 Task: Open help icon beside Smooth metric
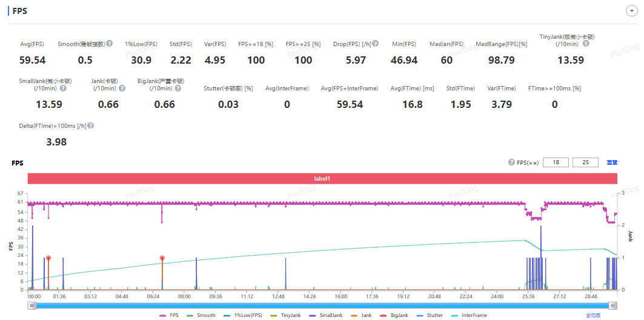[x=110, y=44]
